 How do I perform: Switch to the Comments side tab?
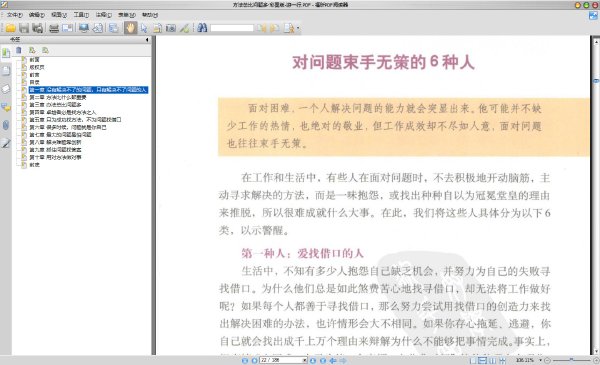[6, 108]
